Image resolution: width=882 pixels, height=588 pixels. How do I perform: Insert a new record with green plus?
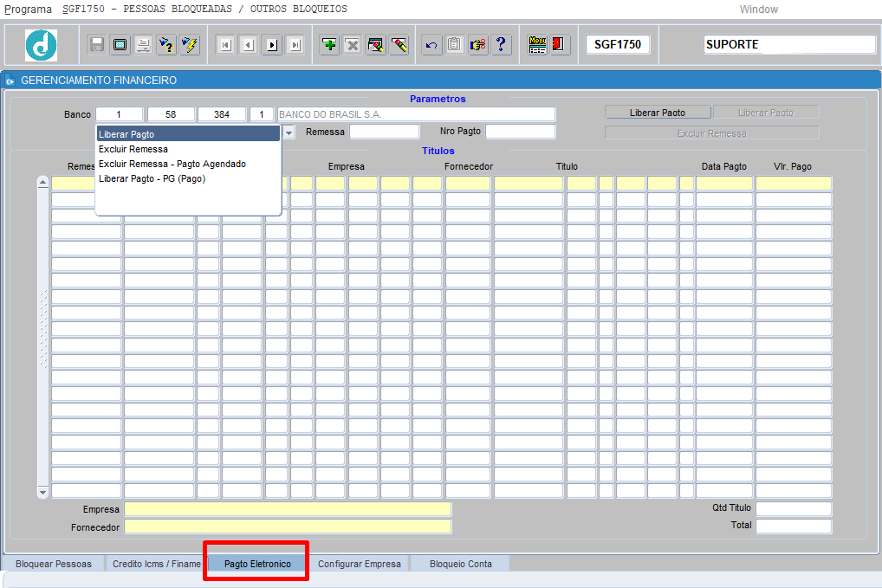pyautogui.click(x=329, y=44)
